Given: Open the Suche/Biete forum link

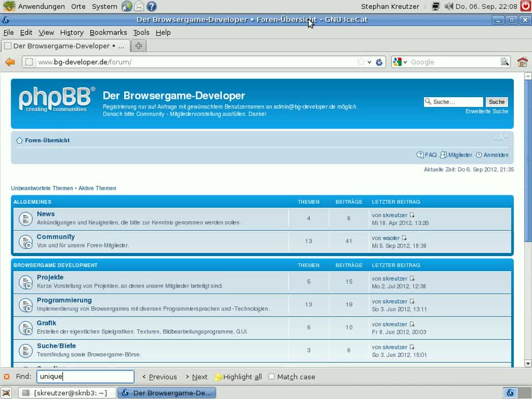Looking at the screenshot, I should click(x=57, y=346).
